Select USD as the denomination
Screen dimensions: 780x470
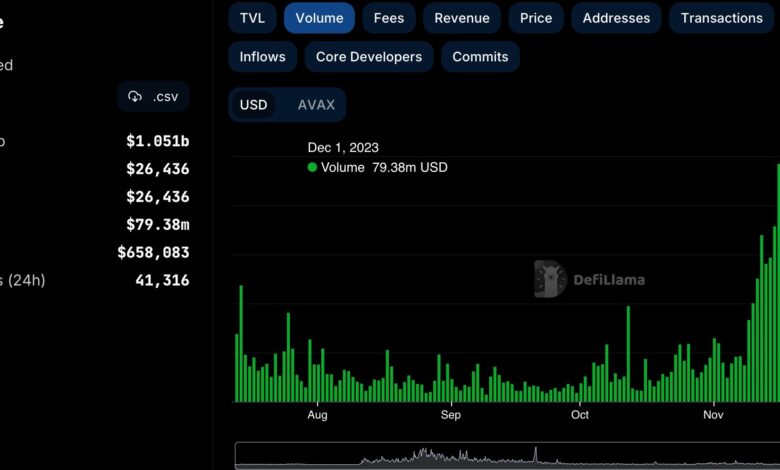254,105
